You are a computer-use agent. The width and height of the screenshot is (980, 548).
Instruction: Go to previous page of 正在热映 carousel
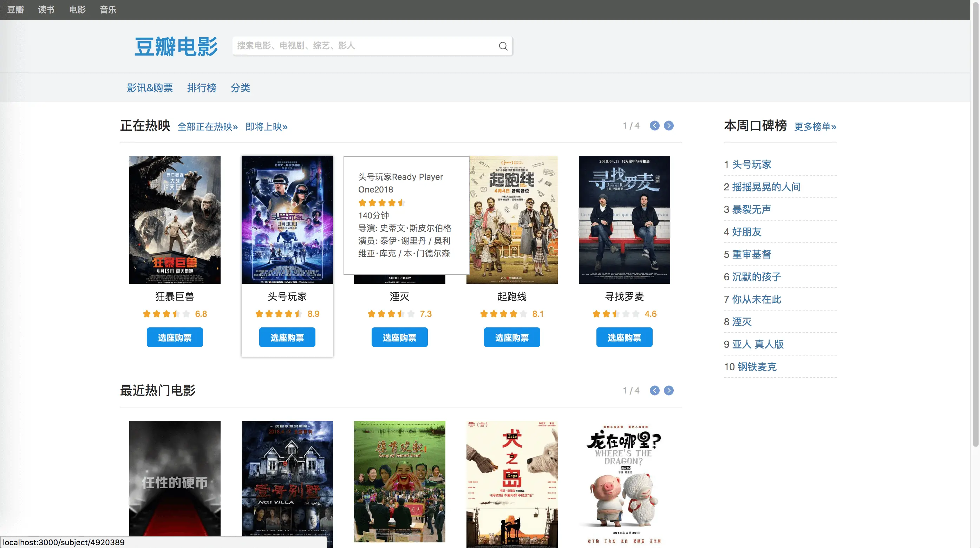pyautogui.click(x=654, y=126)
